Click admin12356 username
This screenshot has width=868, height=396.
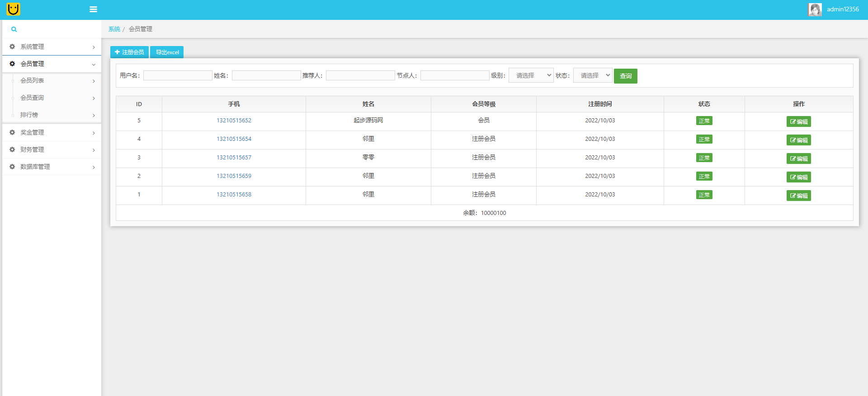[843, 9]
